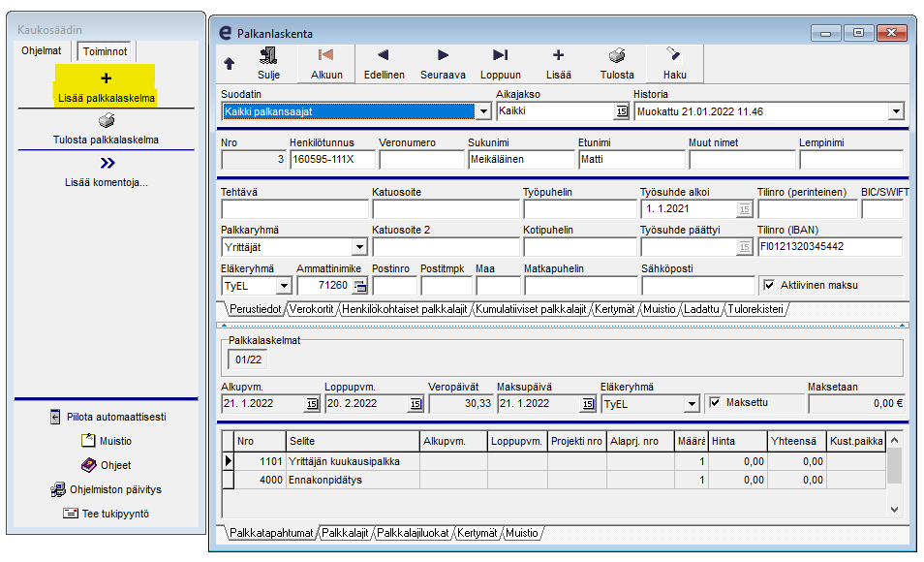Screen dimensions: 924x562
Task: Expand the Historia dropdown
Action: pyautogui.click(x=896, y=111)
